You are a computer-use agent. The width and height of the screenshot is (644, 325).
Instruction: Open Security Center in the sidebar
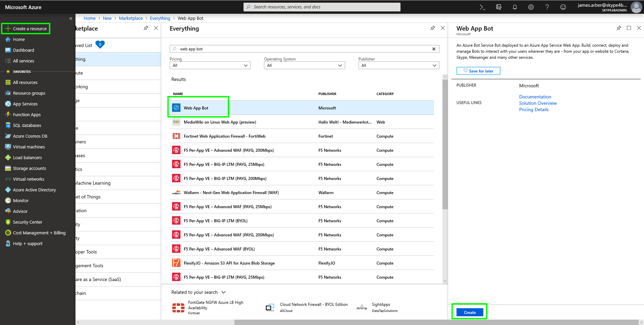[x=28, y=222]
